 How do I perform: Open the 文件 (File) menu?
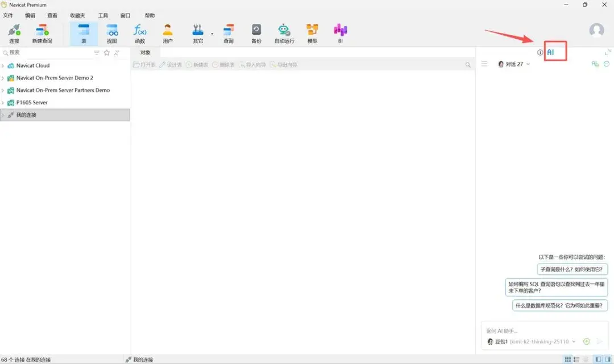8,15
